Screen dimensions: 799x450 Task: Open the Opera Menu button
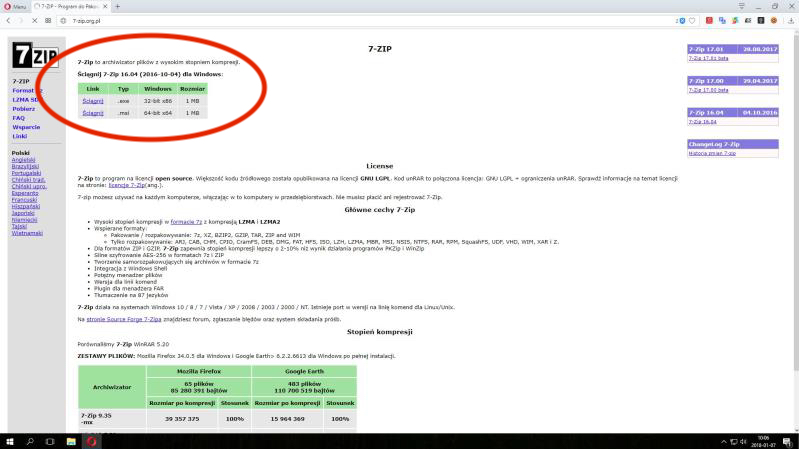pyautogui.click(x=15, y=7)
